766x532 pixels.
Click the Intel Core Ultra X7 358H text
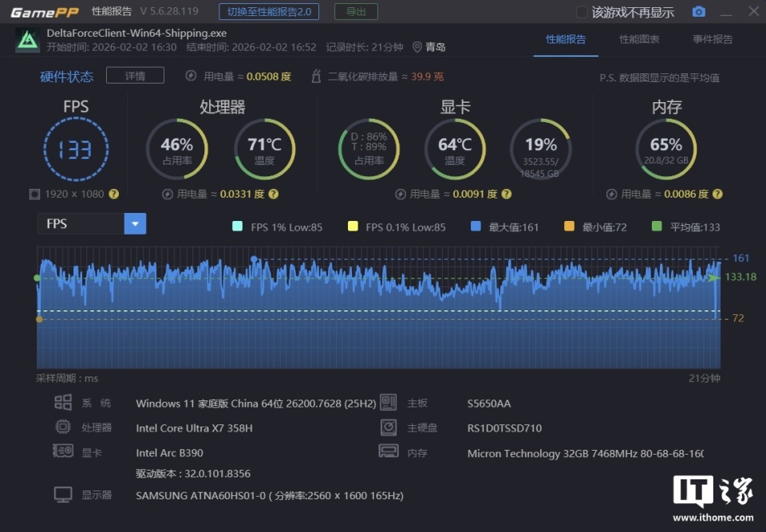click(x=194, y=428)
